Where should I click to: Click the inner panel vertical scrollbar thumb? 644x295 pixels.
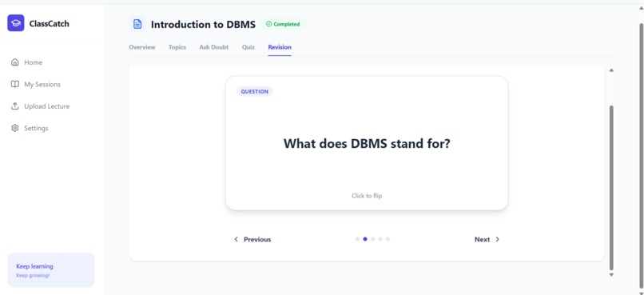tap(611, 187)
